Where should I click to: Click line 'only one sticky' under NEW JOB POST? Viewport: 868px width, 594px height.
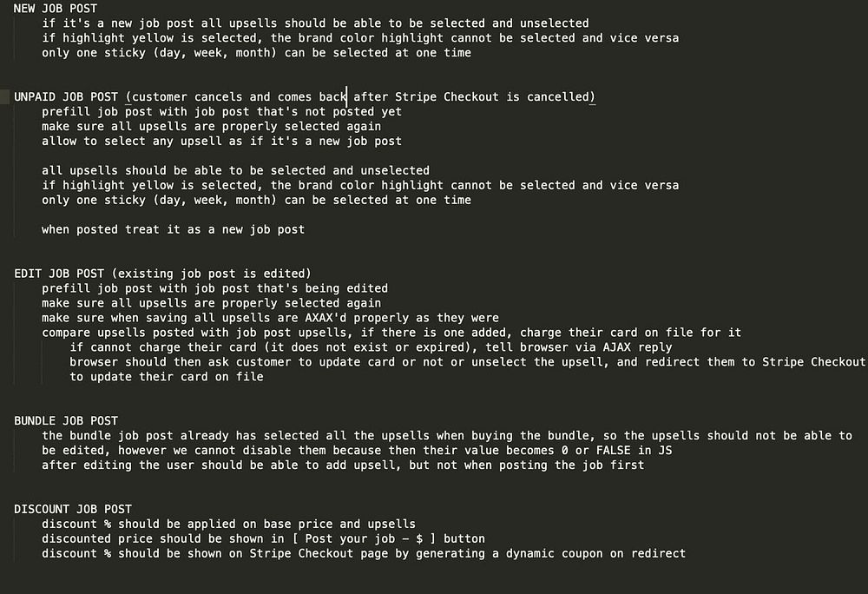pos(256,53)
